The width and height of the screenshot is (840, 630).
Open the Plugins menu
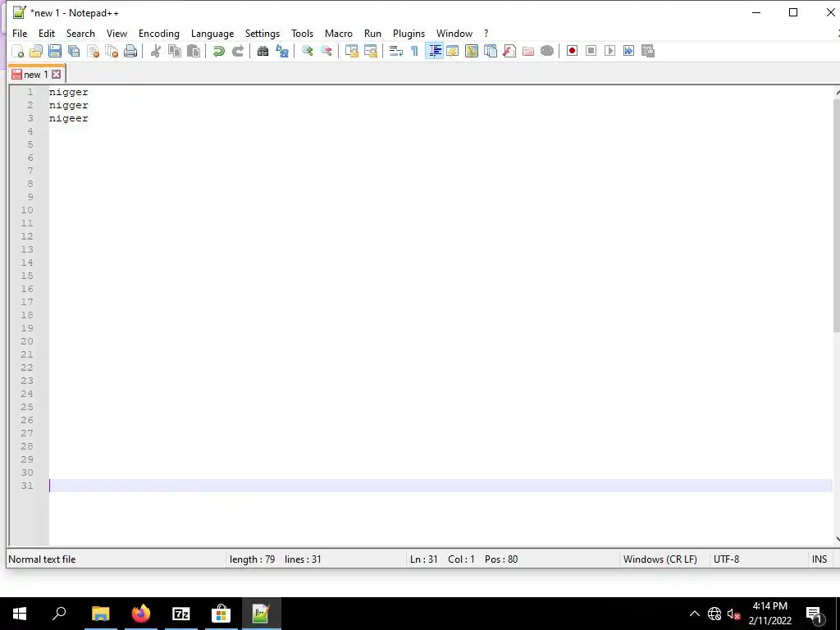click(x=409, y=33)
